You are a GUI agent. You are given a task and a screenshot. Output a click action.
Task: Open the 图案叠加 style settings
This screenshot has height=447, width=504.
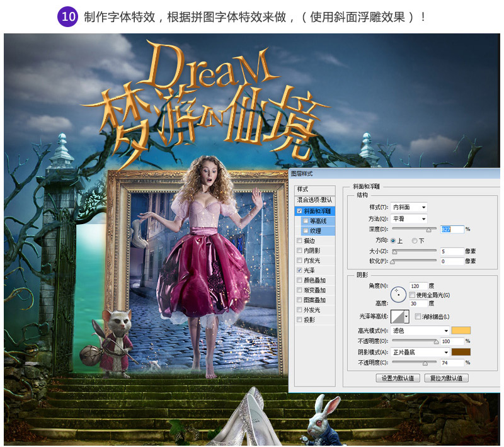pyautogui.click(x=314, y=300)
